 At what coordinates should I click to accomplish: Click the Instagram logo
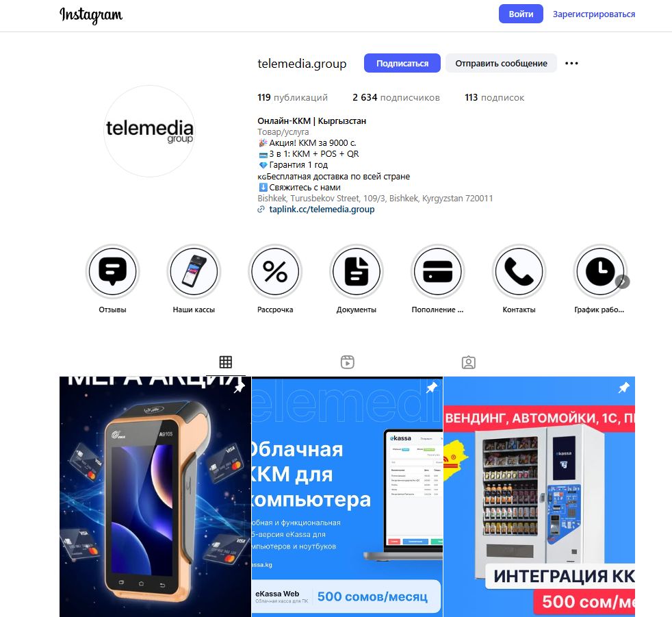(x=91, y=15)
